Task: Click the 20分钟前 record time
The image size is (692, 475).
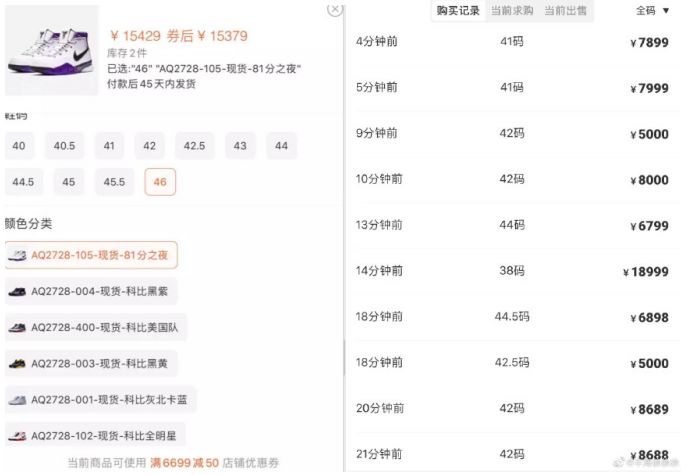Action: (380, 408)
